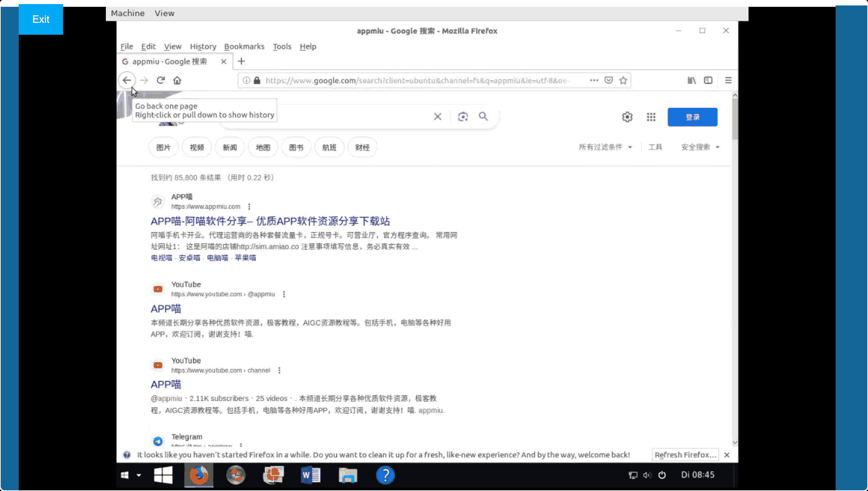Filter results by 财经 finance

click(363, 147)
